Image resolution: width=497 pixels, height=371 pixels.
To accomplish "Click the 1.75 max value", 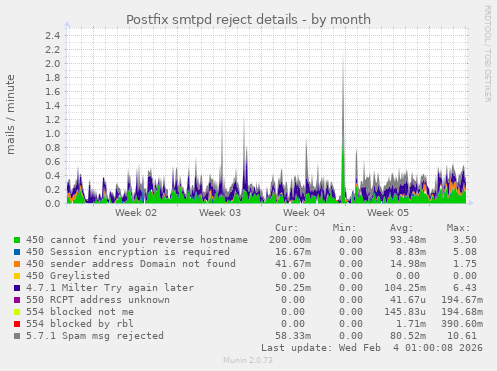I will [465, 264].
